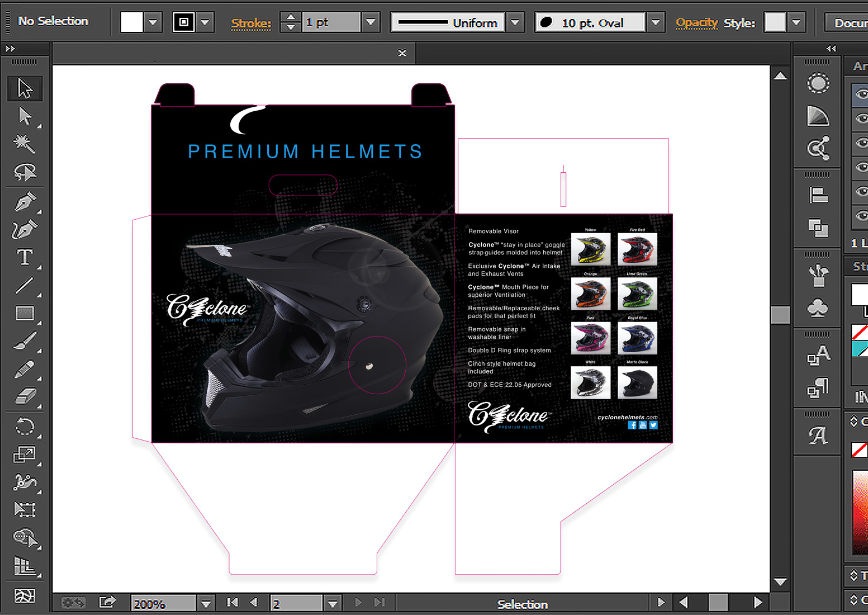Collapse the right panel dock double-arrow

click(x=831, y=49)
